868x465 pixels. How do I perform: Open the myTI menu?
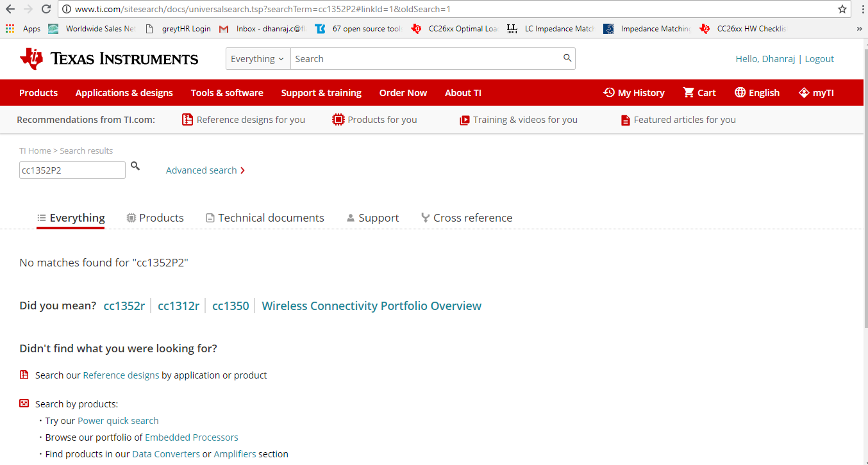coord(816,93)
